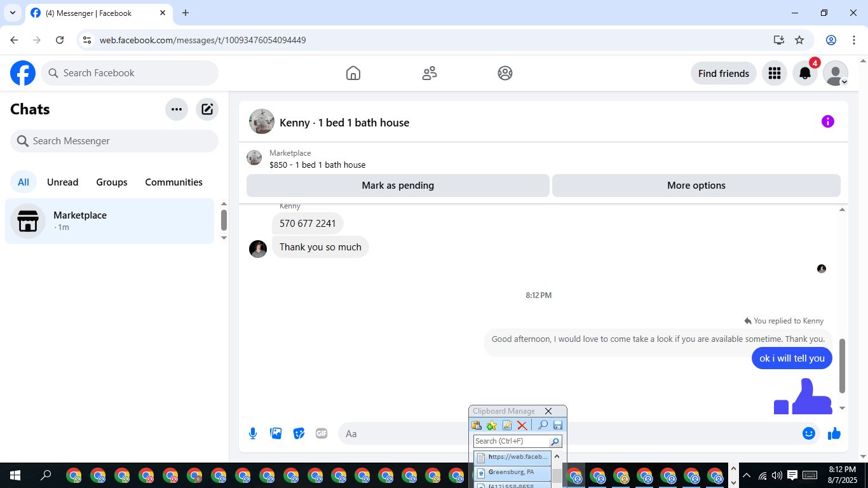
Task: Open Windows taskbar search
Action: click(46, 475)
